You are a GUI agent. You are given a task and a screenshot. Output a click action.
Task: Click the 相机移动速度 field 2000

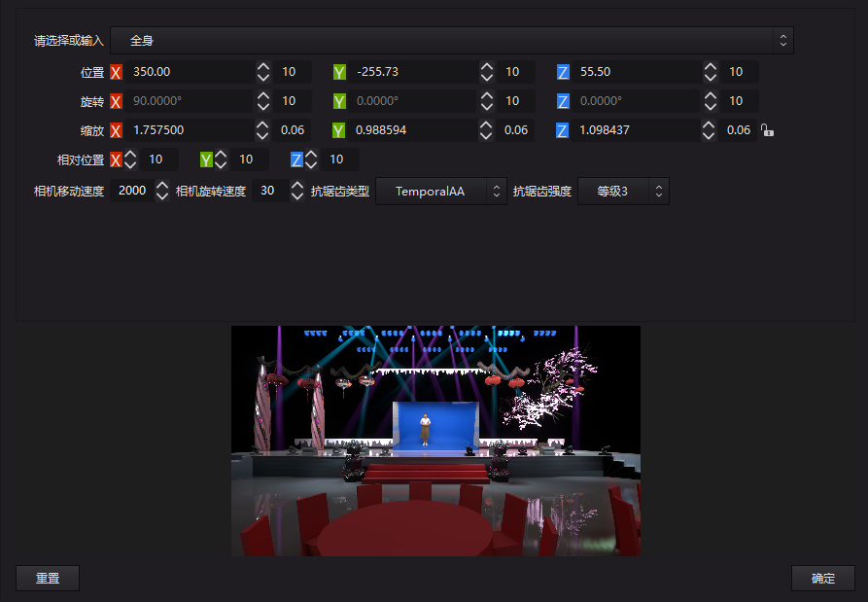[x=132, y=191]
